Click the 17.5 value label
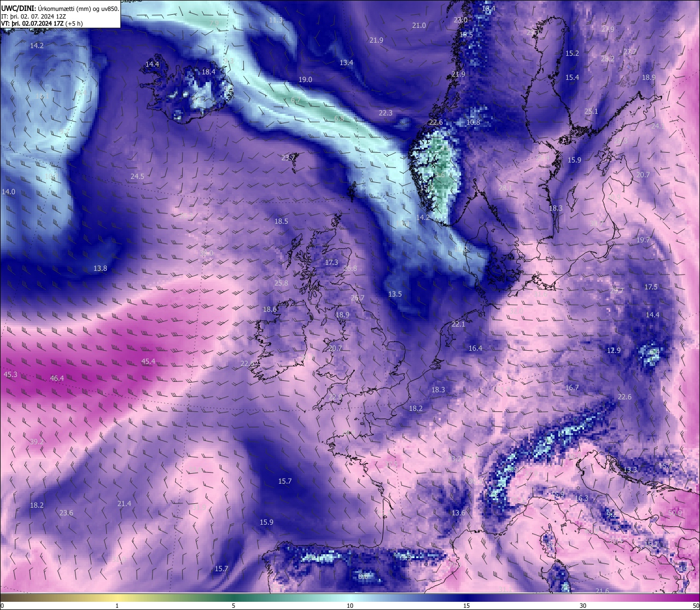 [651, 287]
